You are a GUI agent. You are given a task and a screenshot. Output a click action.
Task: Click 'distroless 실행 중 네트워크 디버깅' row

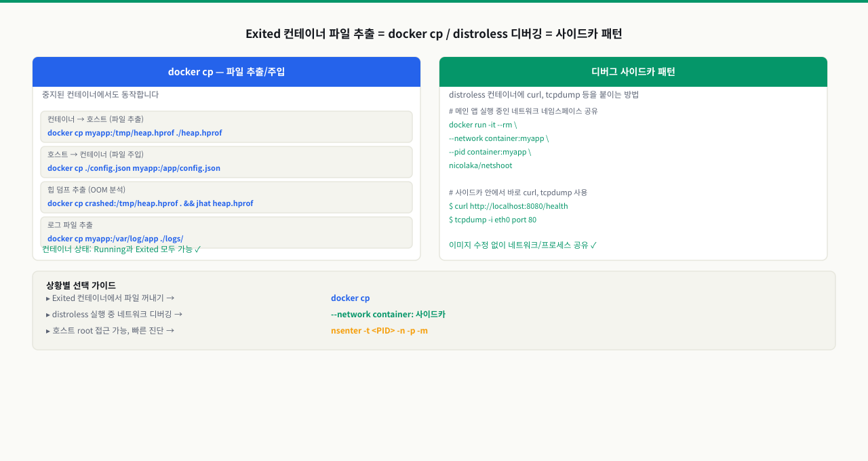tap(114, 315)
